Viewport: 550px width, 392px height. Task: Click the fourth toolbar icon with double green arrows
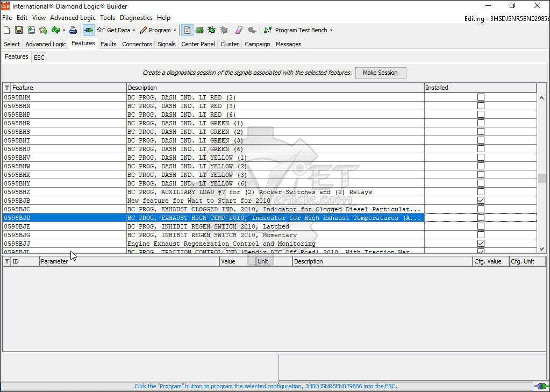(x=43, y=30)
